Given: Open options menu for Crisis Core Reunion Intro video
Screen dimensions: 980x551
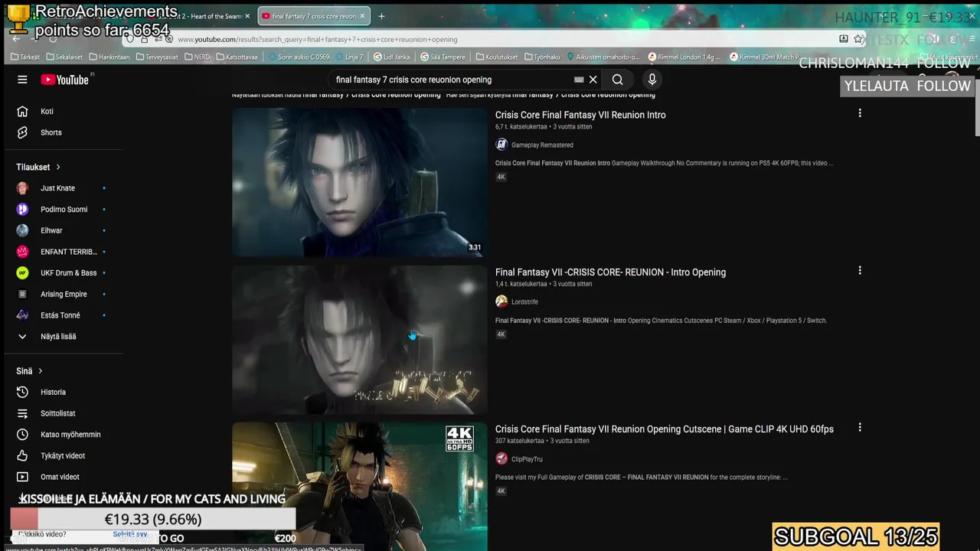Looking at the screenshot, I should tap(860, 113).
